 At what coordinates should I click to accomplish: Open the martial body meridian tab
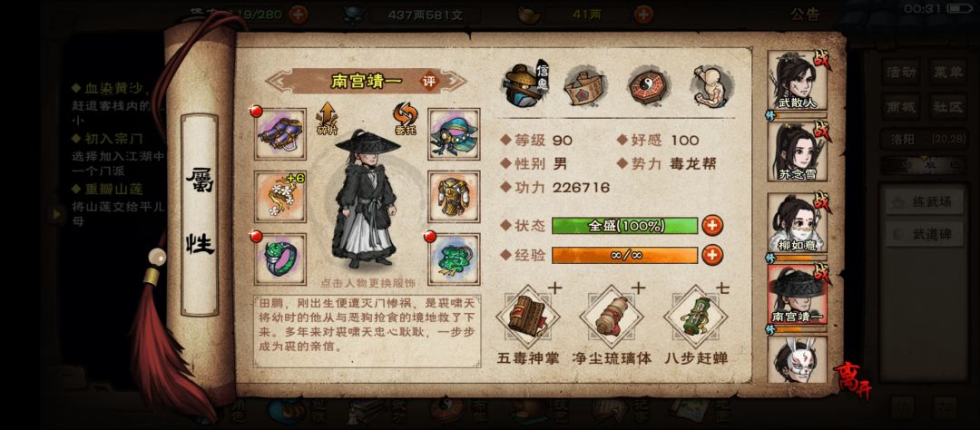(x=712, y=86)
